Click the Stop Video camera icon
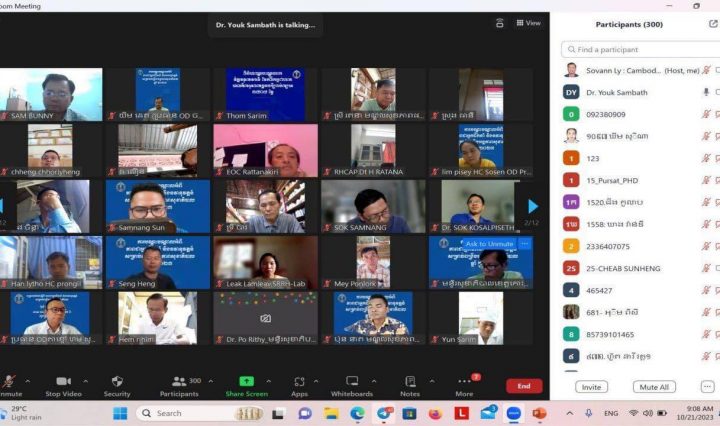Image resolution: width=720 pixels, height=426 pixels. coord(63,381)
